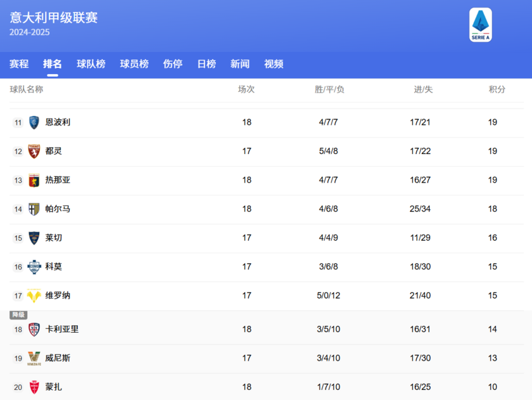Switch to the 赛程 (schedule) tab
This screenshot has height=400, width=532.
(x=20, y=64)
